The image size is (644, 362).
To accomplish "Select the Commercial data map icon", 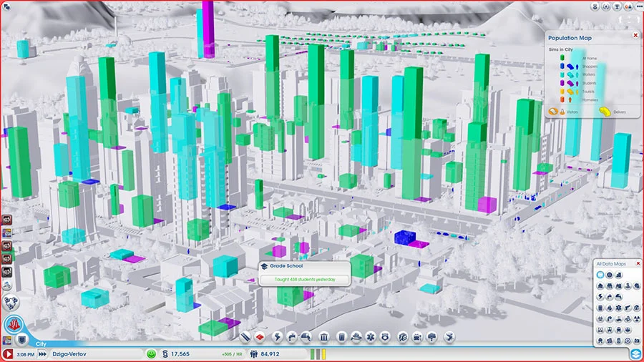I will (610, 286).
